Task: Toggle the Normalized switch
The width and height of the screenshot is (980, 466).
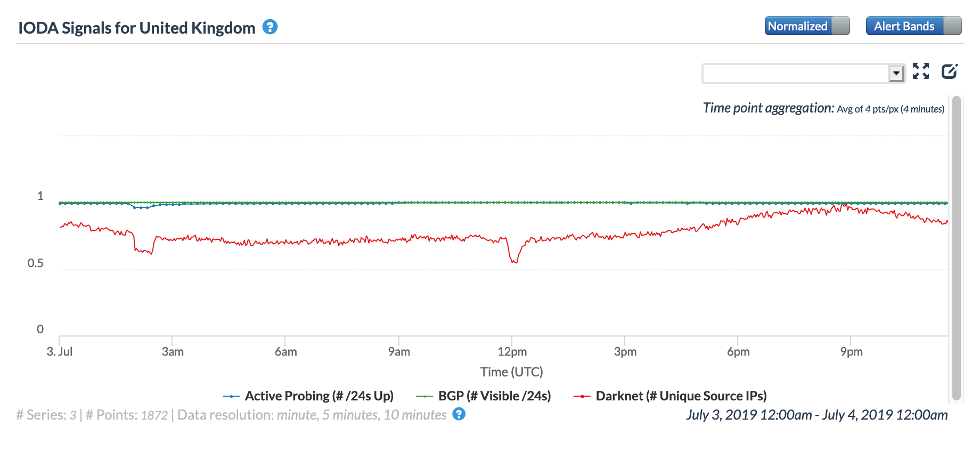Action: click(x=807, y=26)
